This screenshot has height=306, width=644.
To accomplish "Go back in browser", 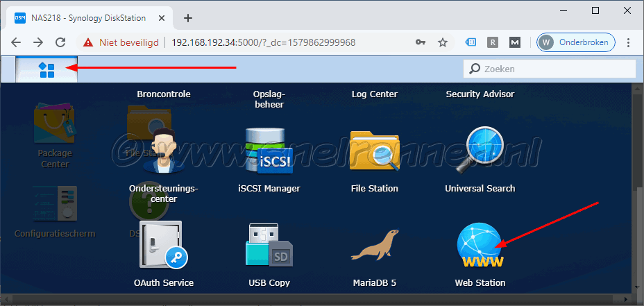I will tap(15, 42).
